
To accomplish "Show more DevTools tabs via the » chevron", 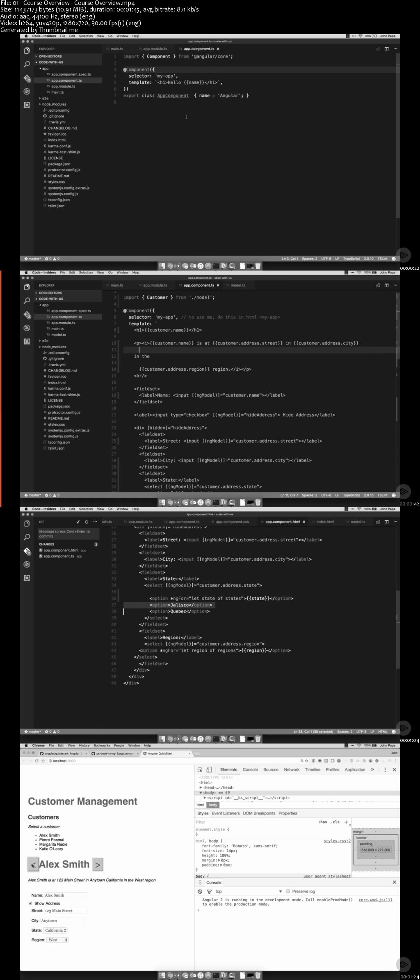I will pos(372,770).
